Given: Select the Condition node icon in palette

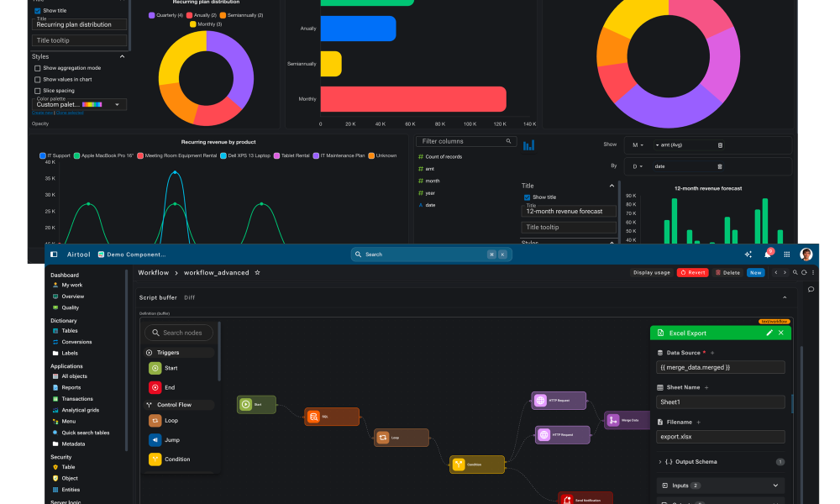Looking at the screenshot, I should click(155, 459).
